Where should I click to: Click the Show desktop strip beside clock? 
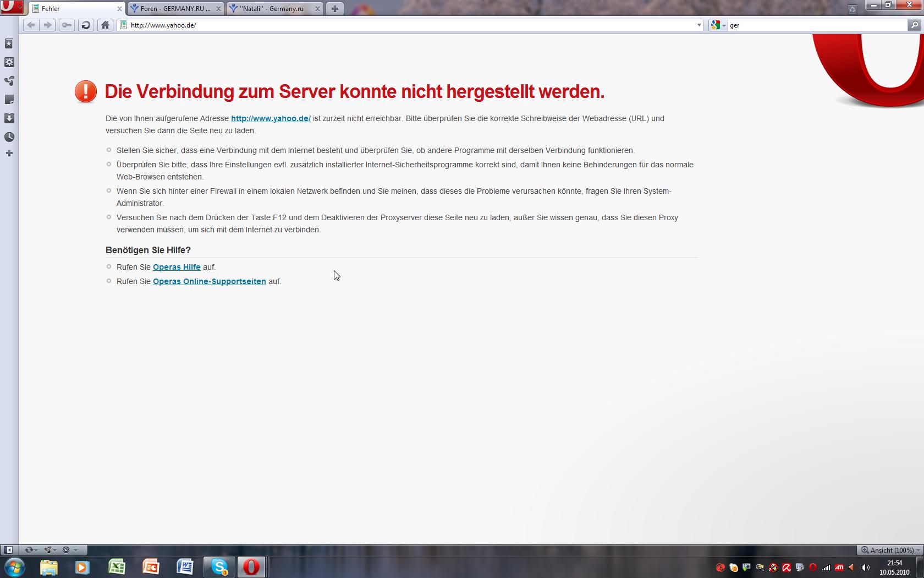coord(920,568)
